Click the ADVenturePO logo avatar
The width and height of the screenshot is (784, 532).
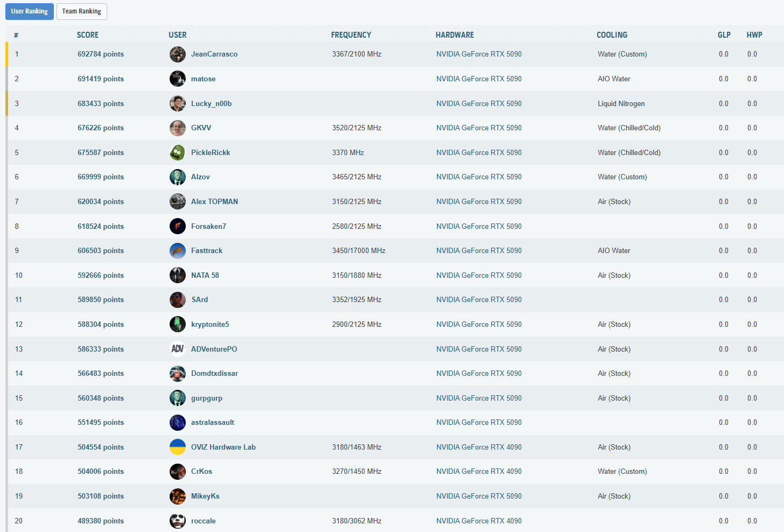177,349
